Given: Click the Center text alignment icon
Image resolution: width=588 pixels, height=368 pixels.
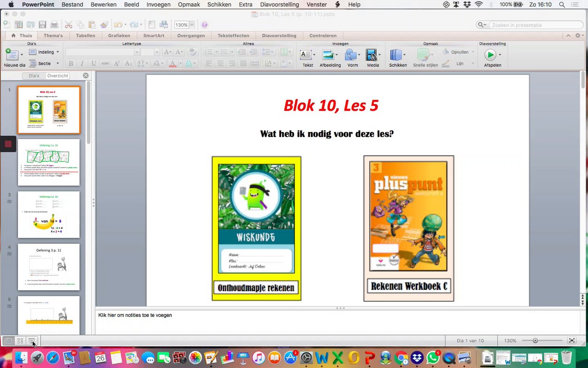Looking at the screenshot, I should (x=220, y=63).
